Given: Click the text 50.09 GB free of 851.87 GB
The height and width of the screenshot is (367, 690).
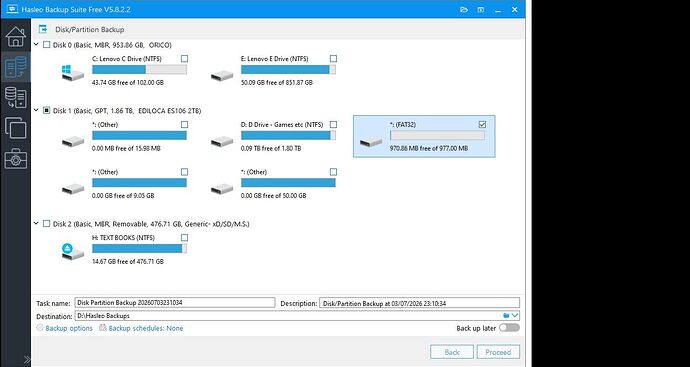Looking at the screenshot, I should pyautogui.click(x=277, y=82).
